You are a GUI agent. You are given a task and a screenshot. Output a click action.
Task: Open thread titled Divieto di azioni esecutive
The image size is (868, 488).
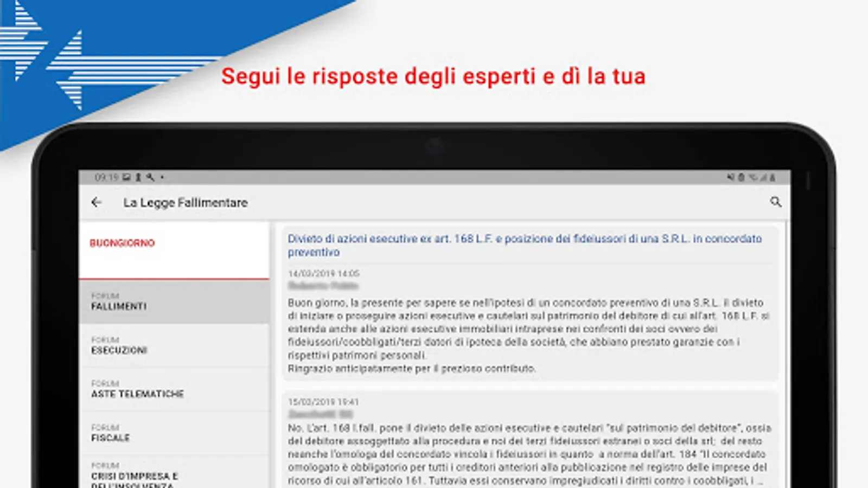525,245
